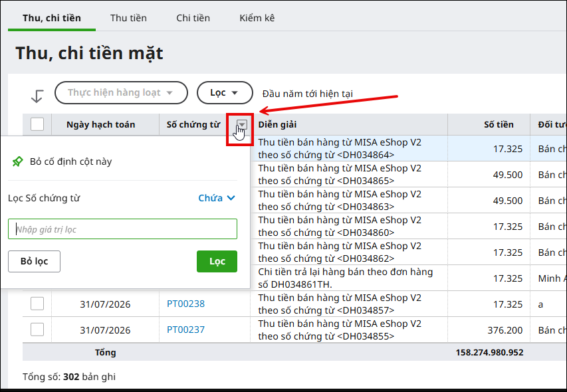Click the Bỏ lọc button
The height and width of the screenshot is (392, 567).
(35, 261)
